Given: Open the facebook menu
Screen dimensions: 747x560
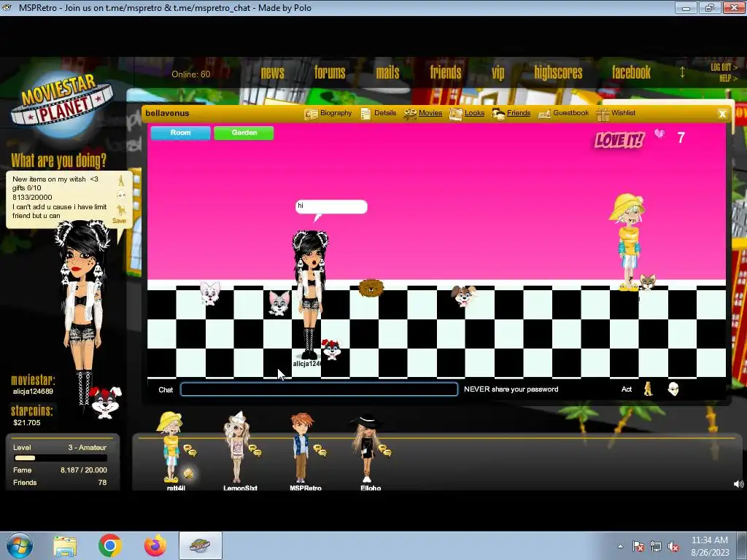Looking at the screenshot, I should (631, 72).
